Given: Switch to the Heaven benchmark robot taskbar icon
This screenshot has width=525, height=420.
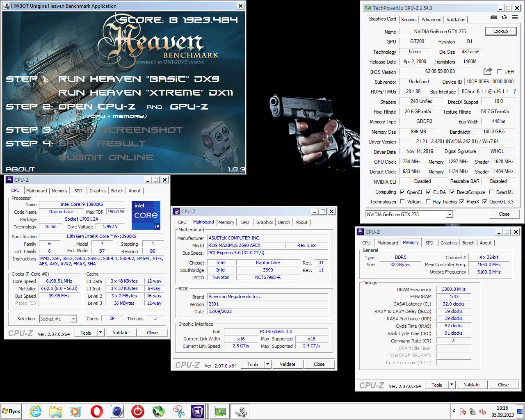Looking at the screenshot, I should coord(240,411).
